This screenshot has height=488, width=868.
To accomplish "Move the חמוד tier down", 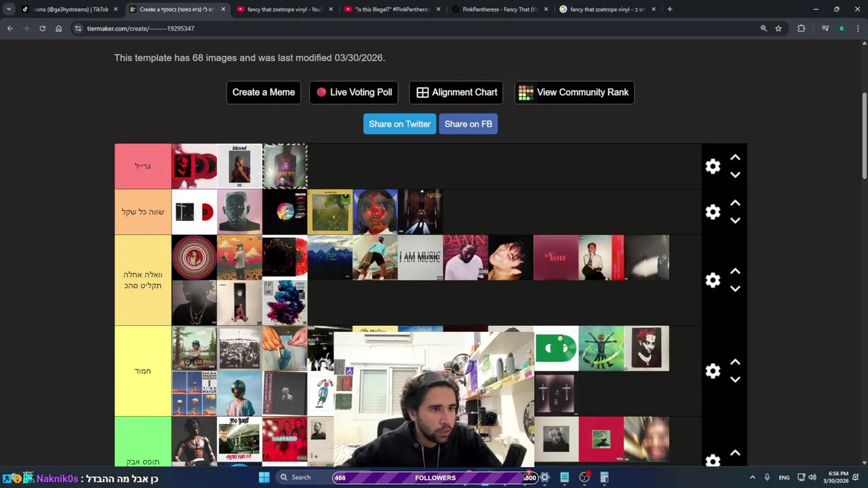I will click(x=735, y=380).
